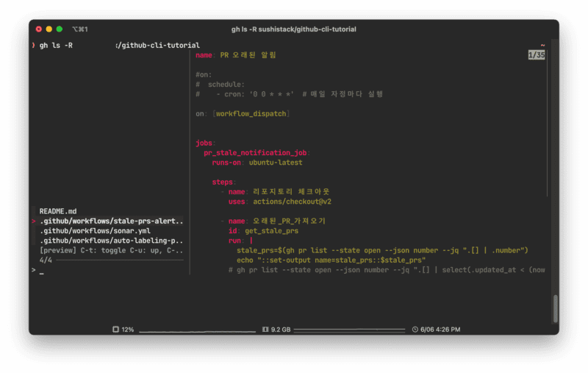
Task: Click the red close window button
Action: 39,29
